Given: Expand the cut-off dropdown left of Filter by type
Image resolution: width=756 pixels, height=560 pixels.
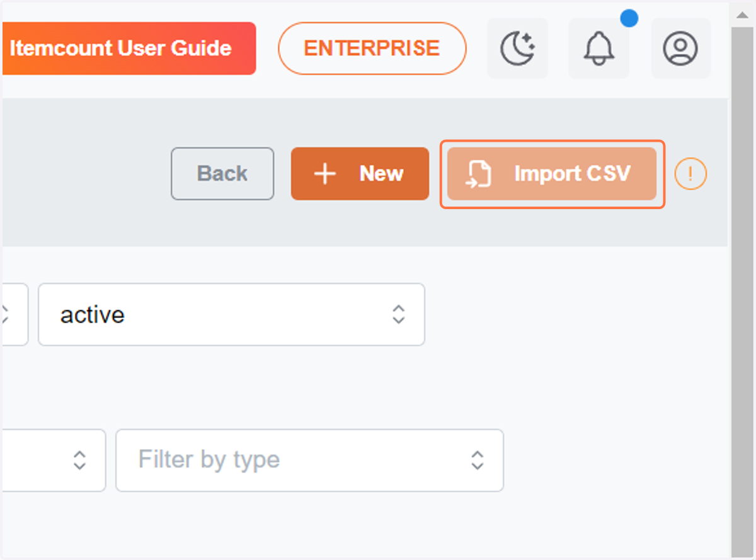Looking at the screenshot, I should point(53,460).
